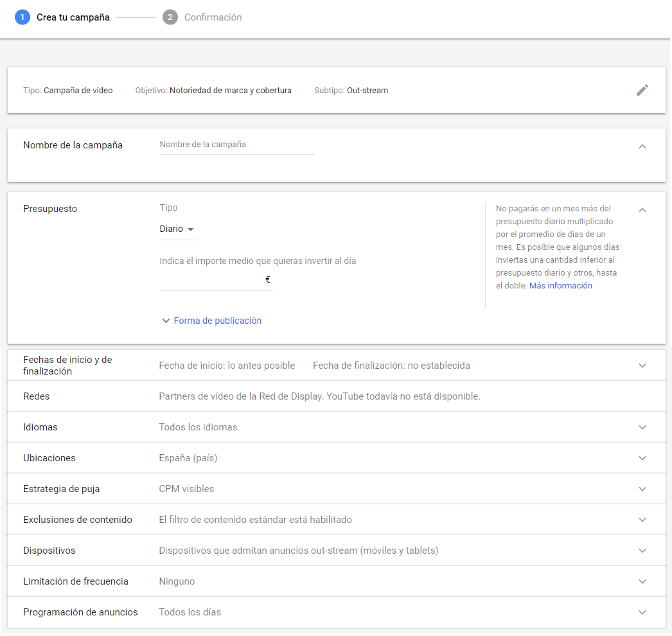This screenshot has height=636, width=672.
Task: Click the pencil edit icon
Action: point(642,90)
